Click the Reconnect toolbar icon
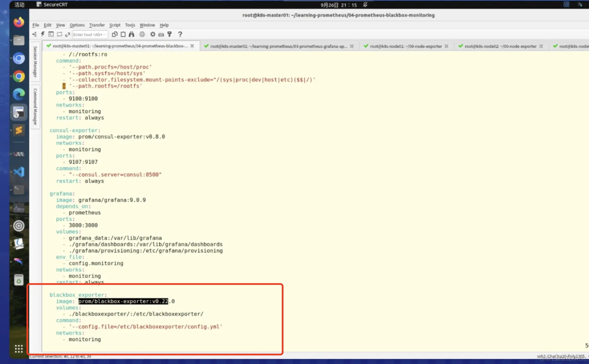 click(x=59, y=34)
